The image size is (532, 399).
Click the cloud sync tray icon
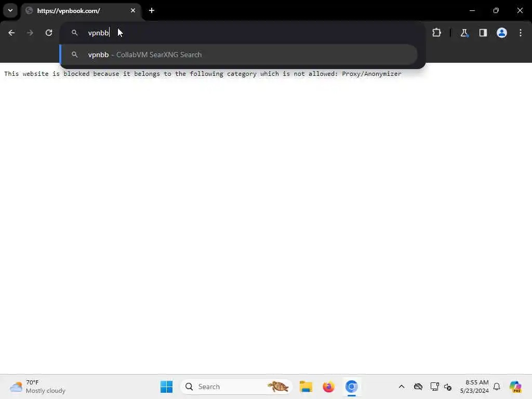(x=418, y=387)
